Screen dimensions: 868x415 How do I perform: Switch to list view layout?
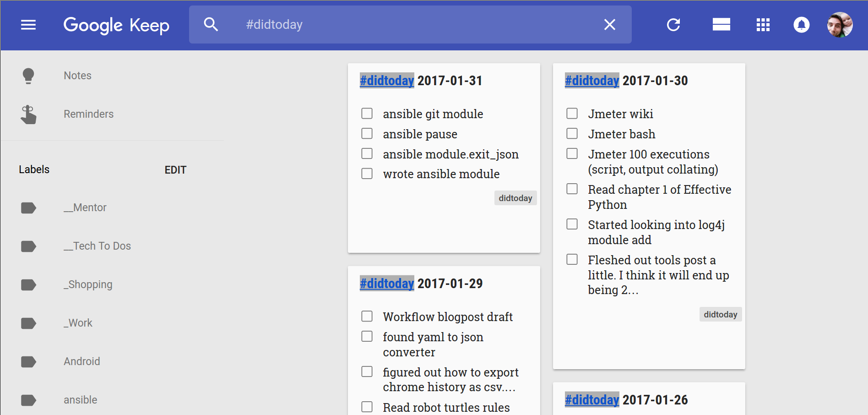pyautogui.click(x=721, y=24)
